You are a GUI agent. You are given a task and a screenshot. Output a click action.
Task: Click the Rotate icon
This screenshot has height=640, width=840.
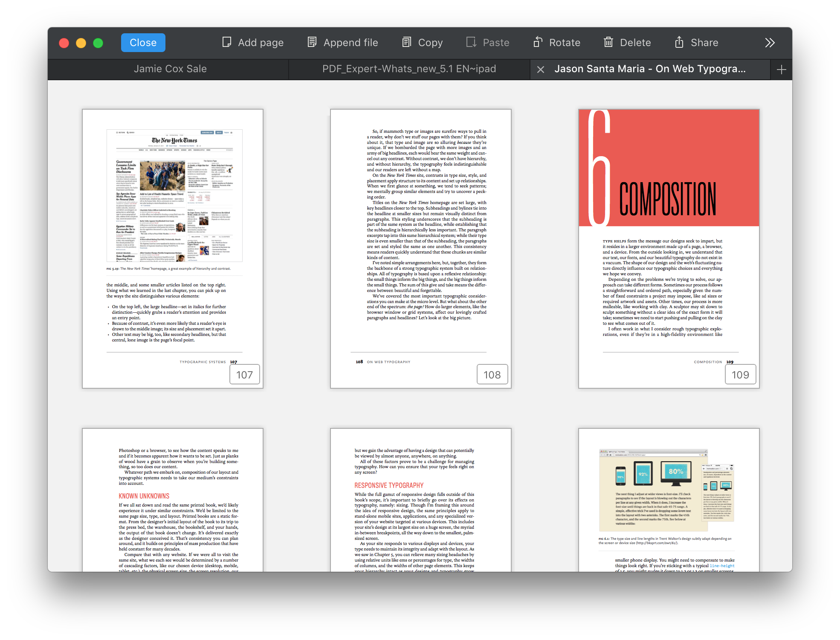(538, 42)
